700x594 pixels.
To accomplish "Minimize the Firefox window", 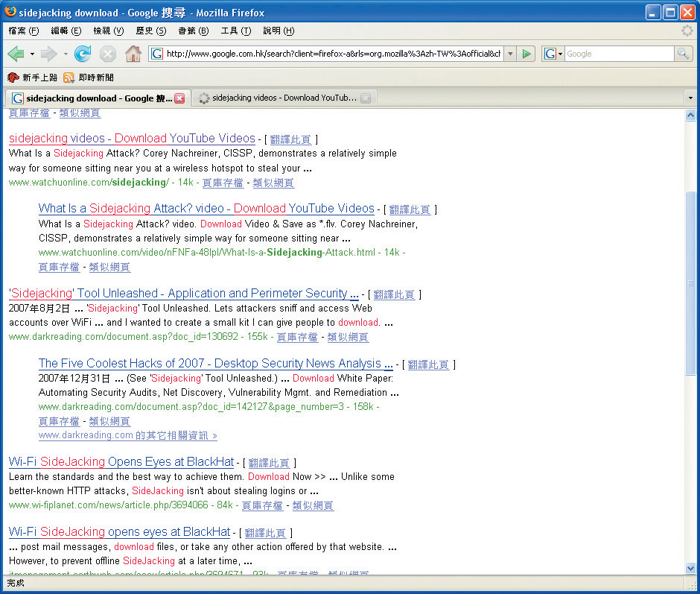I will 653,13.
